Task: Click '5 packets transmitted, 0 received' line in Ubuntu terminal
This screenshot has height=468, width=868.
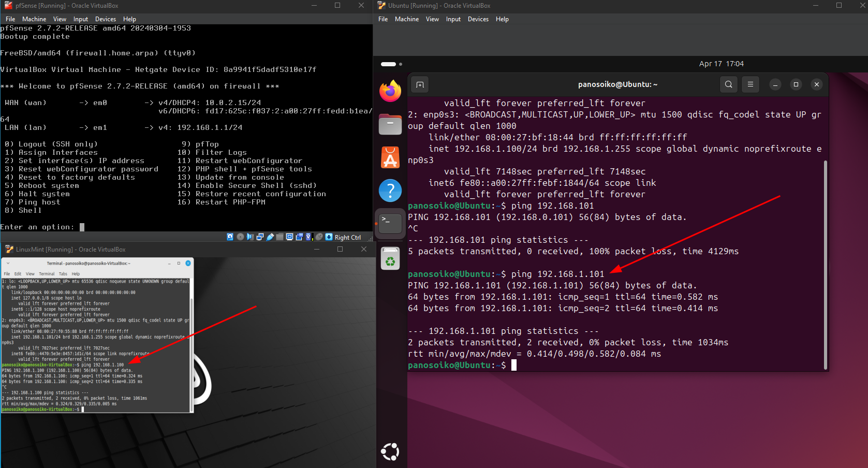Action: (x=573, y=251)
